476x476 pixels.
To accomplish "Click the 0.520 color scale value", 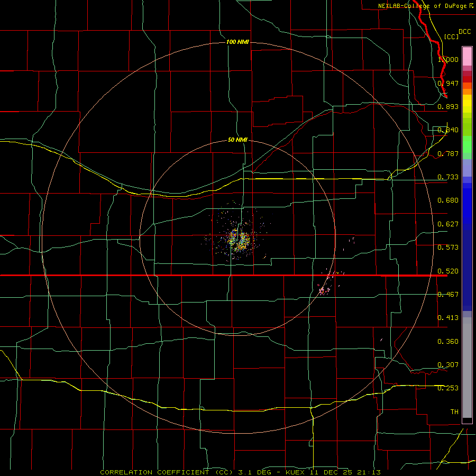I will [x=448, y=271].
